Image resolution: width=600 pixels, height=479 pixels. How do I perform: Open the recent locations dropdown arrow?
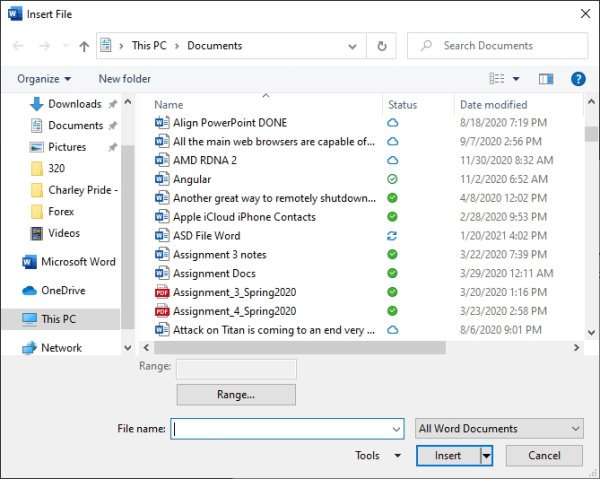point(65,46)
